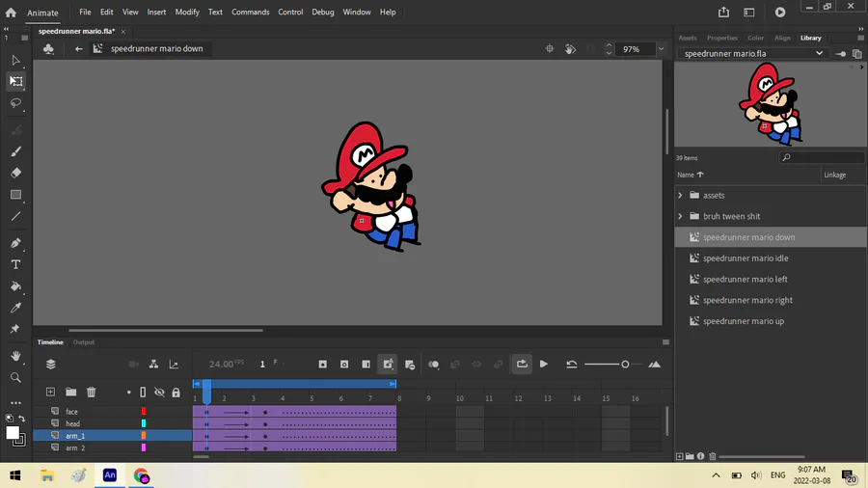Toggle show all layers as outlines
The height and width of the screenshot is (488, 868).
143,392
